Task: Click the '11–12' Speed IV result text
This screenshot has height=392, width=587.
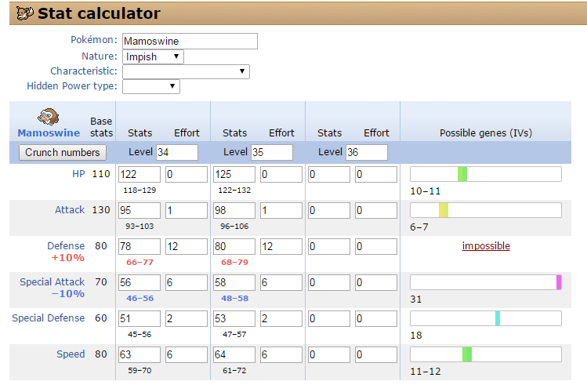Action: (x=426, y=372)
